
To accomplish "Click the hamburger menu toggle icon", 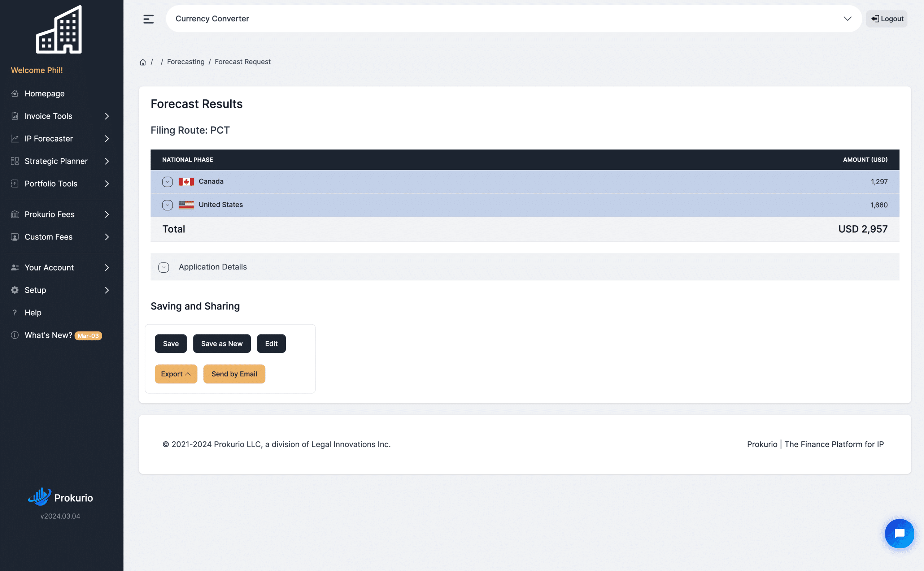I will click(148, 19).
